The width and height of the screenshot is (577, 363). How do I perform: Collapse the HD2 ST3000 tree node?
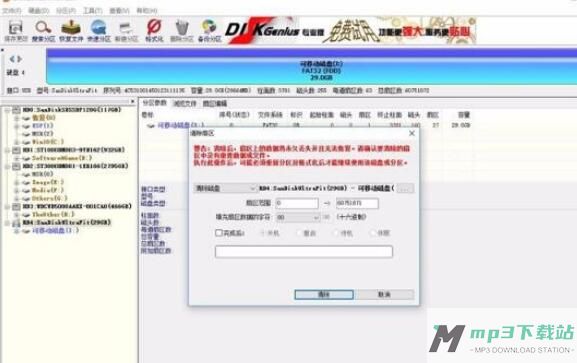(x=7, y=166)
